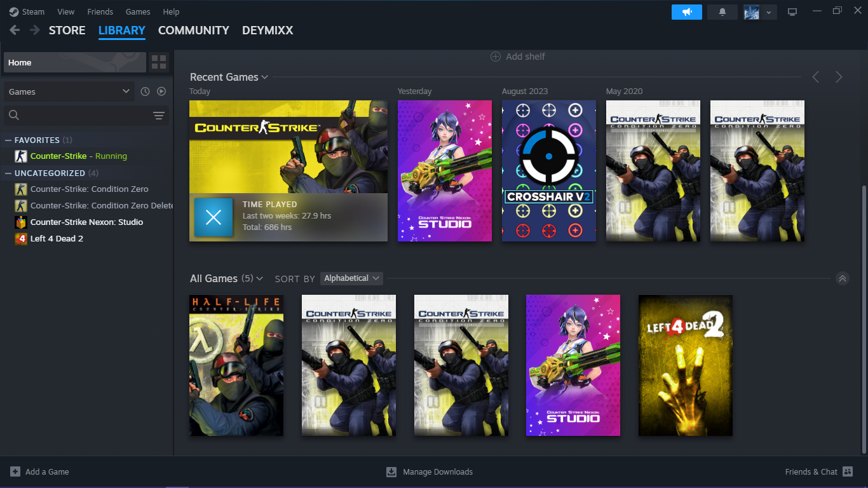Viewport: 868px width, 488px height.
Task: Select the Left 4 Dead 2 cover thumbnail
Action: (685, 365)
